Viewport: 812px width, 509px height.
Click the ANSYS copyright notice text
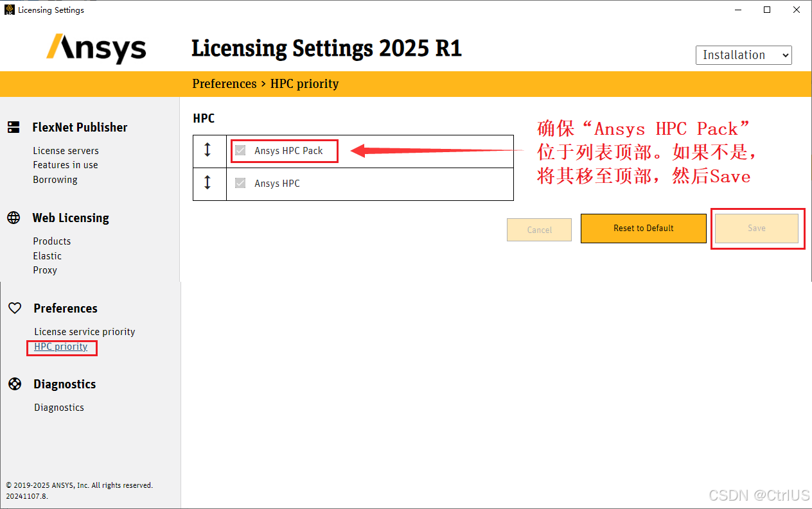tap(80, 485)
